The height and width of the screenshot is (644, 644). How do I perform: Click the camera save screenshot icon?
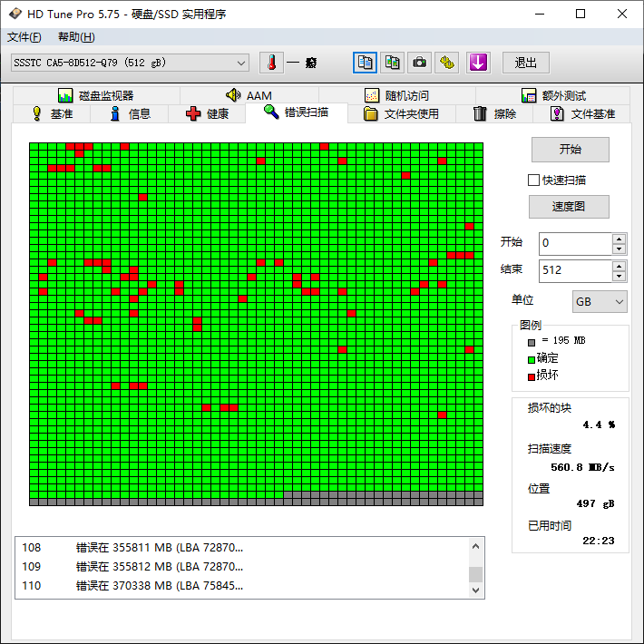click(x=419, y=63)
